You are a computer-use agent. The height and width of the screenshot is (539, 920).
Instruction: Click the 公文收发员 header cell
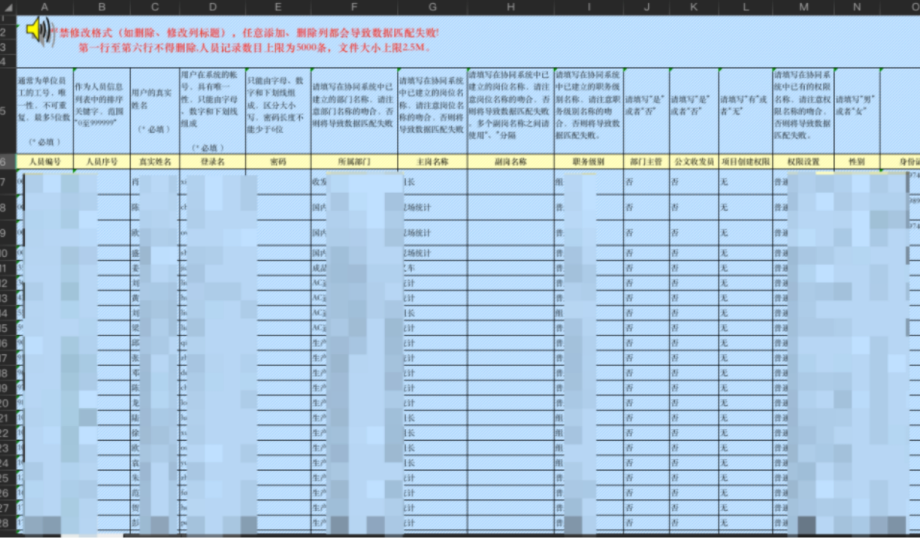coord(694,162)
